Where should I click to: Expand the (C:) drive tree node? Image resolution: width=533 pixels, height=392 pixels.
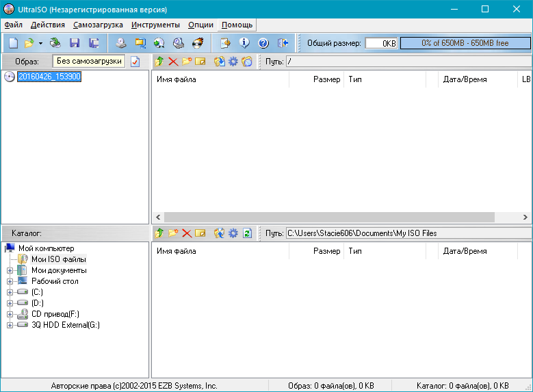[10, 292]
